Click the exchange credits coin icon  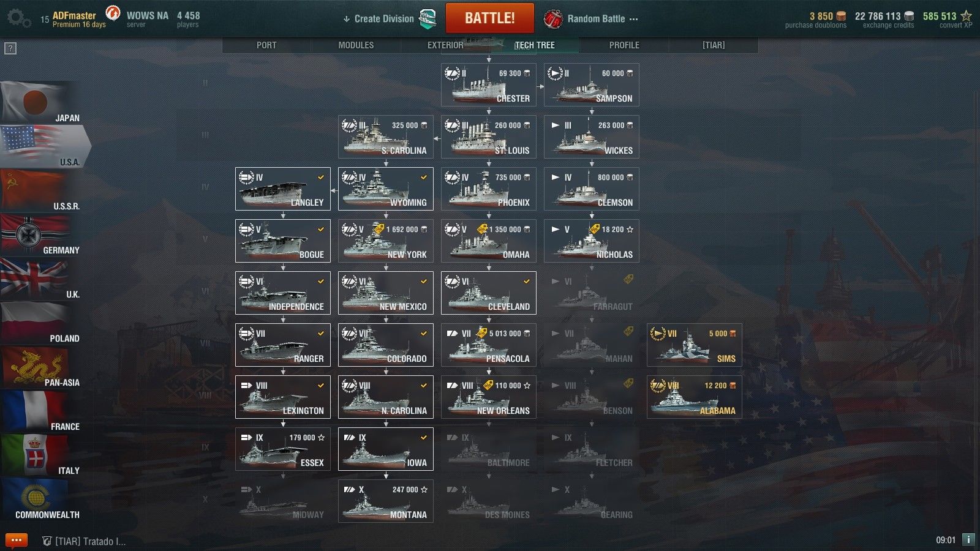[910, 16]
